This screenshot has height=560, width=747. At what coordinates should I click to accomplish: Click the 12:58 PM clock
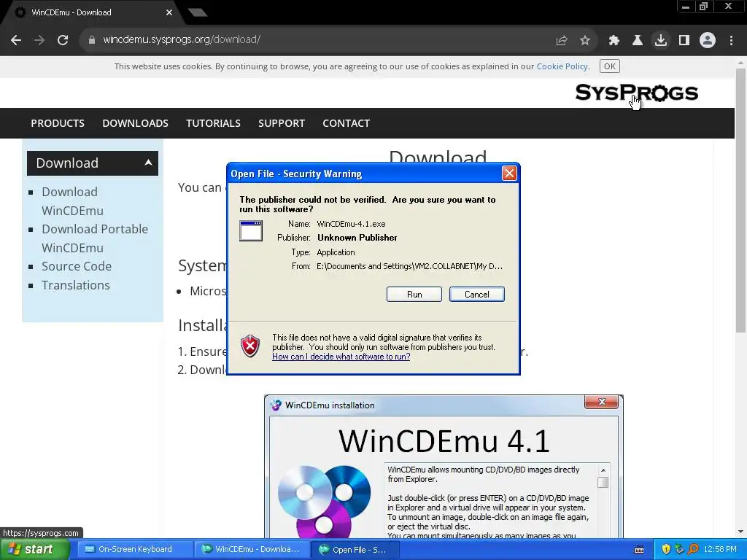720,550
